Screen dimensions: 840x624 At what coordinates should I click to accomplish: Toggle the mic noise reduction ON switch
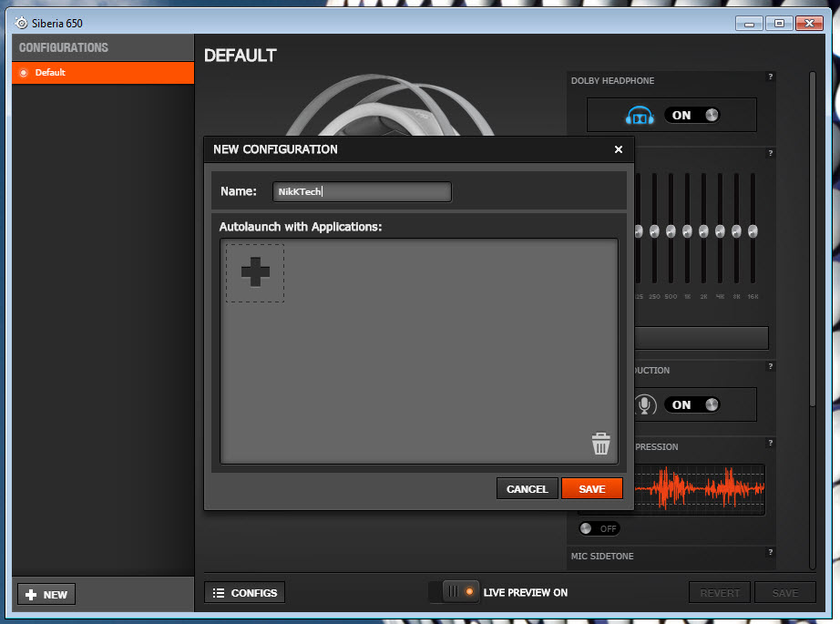692,405
